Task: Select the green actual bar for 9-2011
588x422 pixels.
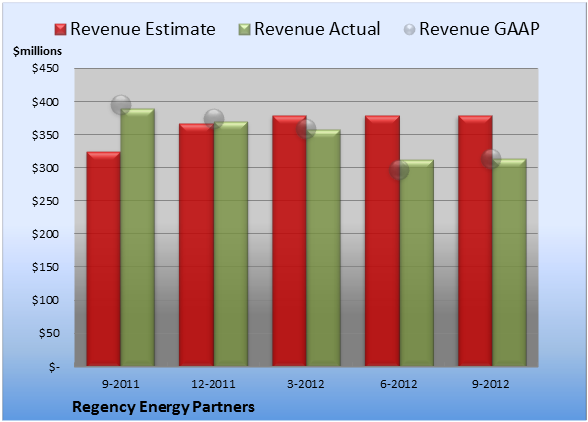Action: point(138,237)
